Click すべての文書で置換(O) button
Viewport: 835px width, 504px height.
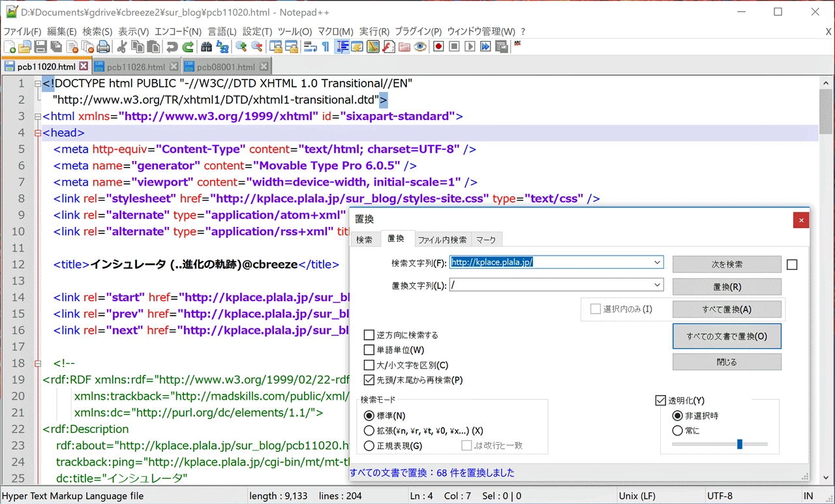tap(727, 336)
